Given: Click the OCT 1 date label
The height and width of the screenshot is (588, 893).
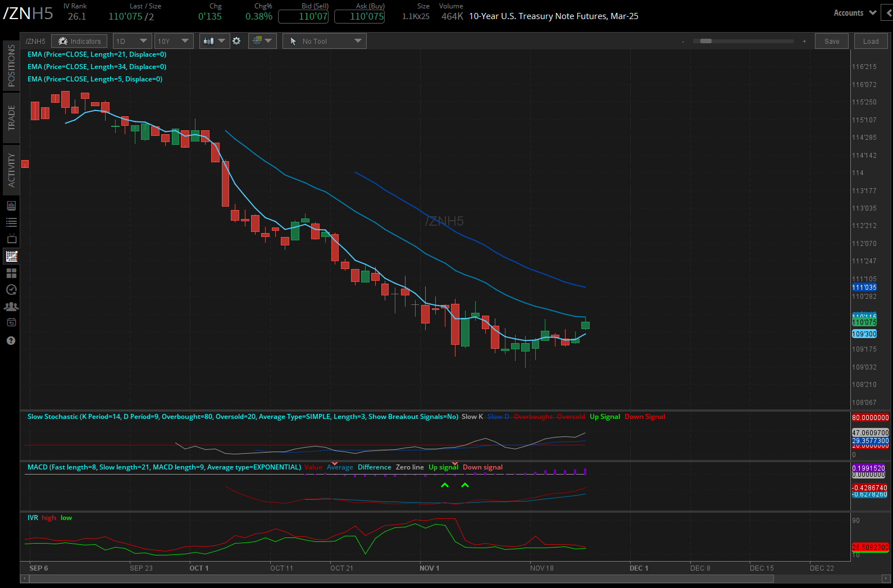Looking at the screenshot, I should click(199, 568).
